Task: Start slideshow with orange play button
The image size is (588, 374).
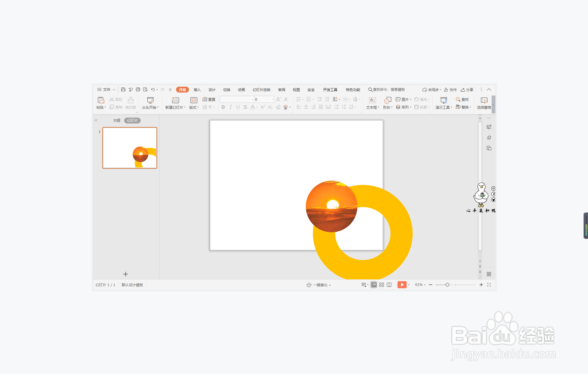Action: tap(402, 285)
